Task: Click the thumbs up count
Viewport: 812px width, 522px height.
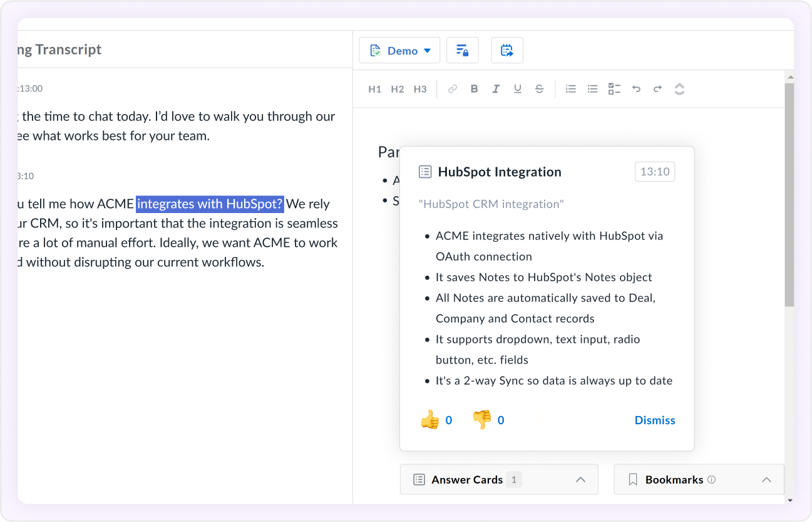Action: pos(449,420)
